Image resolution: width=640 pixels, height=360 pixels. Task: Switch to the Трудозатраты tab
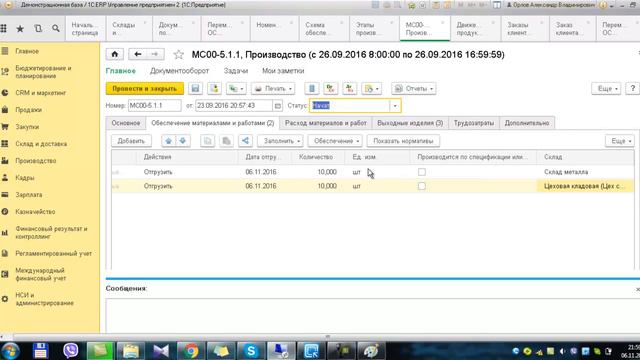point(473,123)
